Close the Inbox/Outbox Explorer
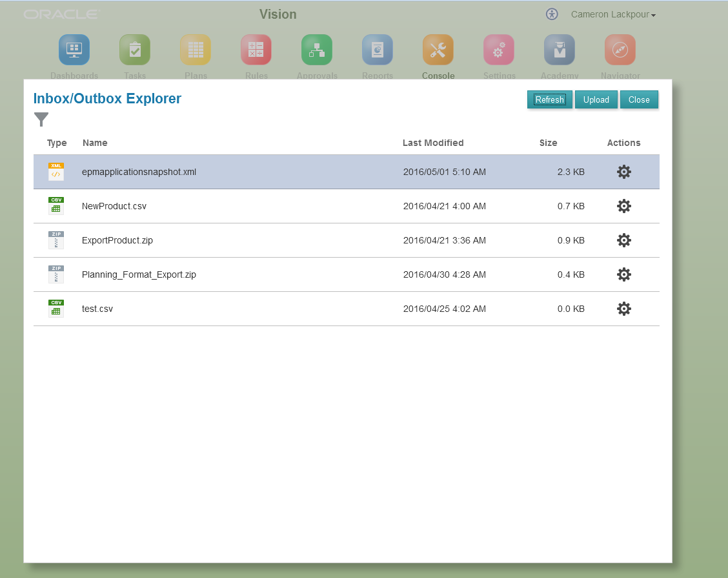 pos(639,99)
